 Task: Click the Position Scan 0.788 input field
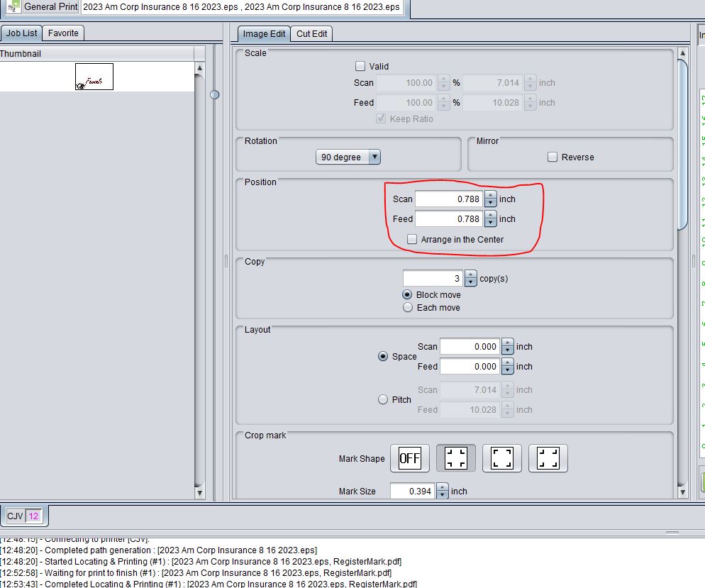(449, 199)
